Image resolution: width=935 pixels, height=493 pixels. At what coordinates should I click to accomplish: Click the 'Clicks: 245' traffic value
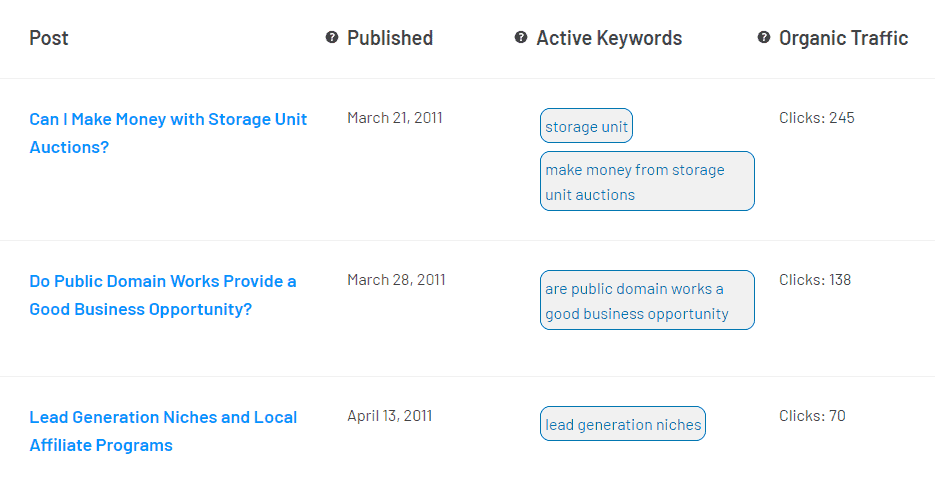click(817, 118)
